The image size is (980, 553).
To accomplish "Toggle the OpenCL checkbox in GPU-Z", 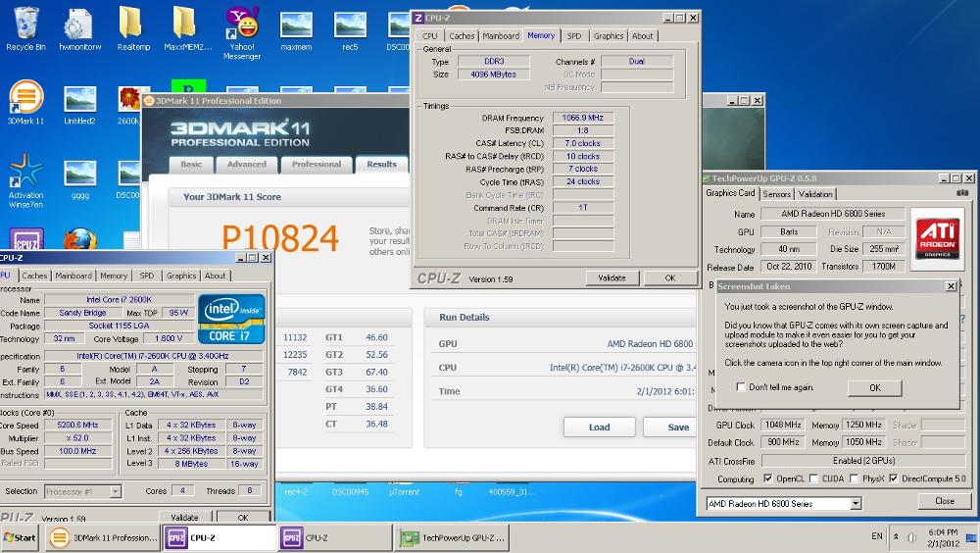I will (767, 478).
